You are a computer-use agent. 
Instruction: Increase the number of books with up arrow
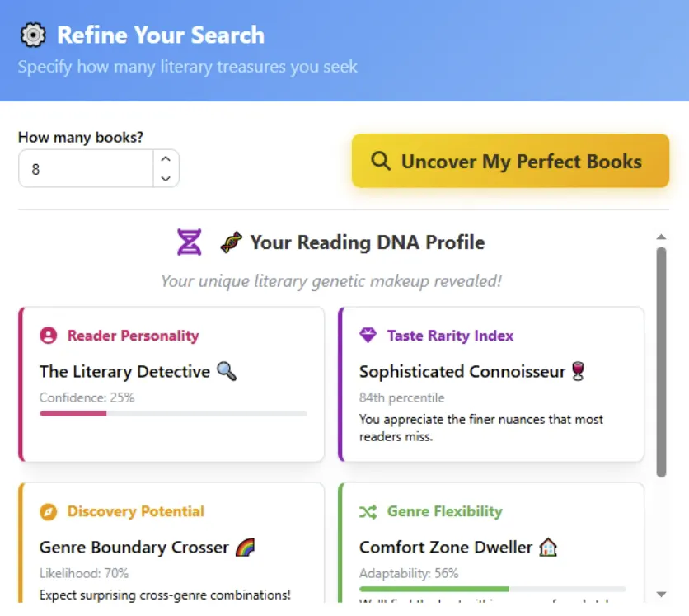pyautogui.click(x=166, y=159)
